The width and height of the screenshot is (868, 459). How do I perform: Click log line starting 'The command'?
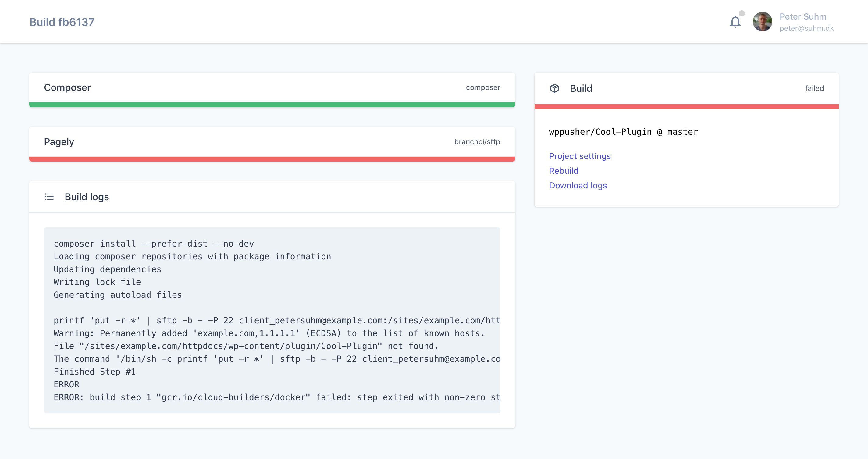(x=277, y=359)
